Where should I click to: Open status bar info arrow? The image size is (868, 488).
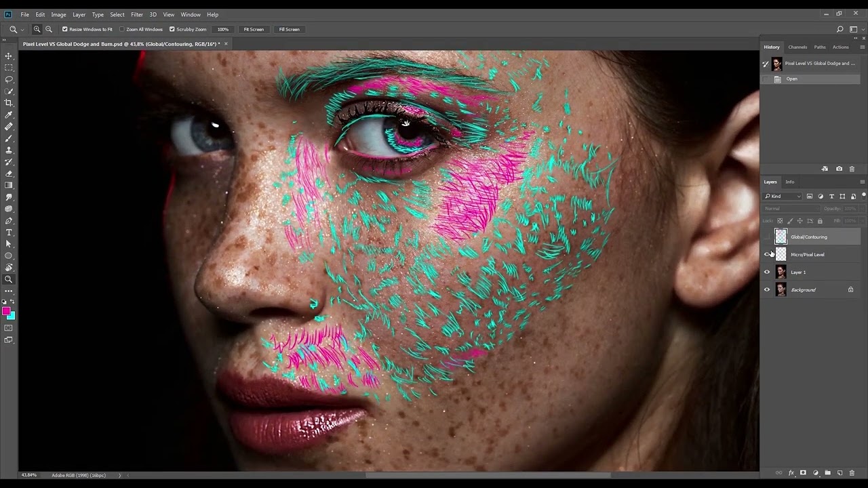(x=120, y=475)
